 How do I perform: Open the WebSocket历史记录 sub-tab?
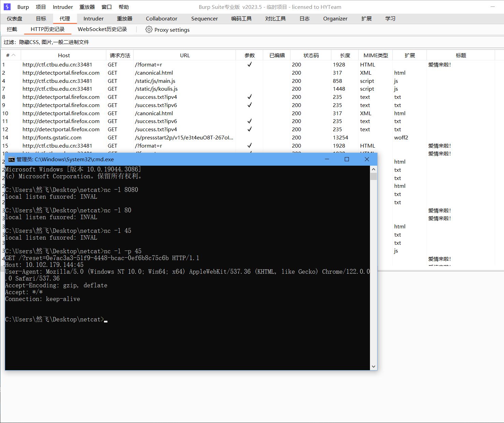coord(102,29)
